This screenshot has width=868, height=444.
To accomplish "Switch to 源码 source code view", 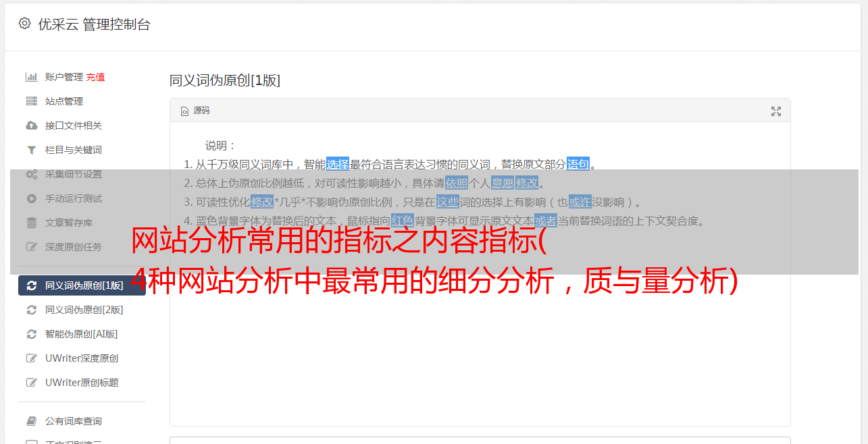I will click(x=196, y=111).
